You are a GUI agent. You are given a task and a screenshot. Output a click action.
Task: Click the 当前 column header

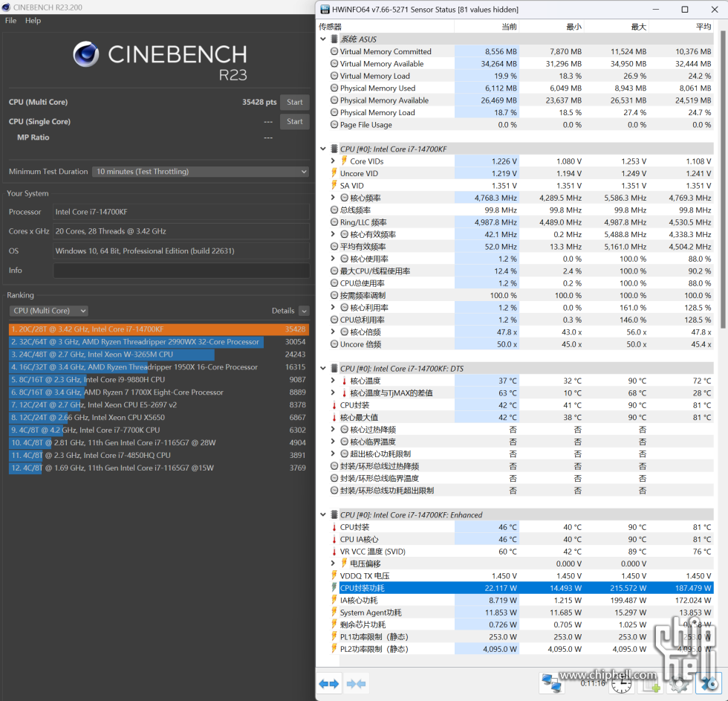[486, 27]
